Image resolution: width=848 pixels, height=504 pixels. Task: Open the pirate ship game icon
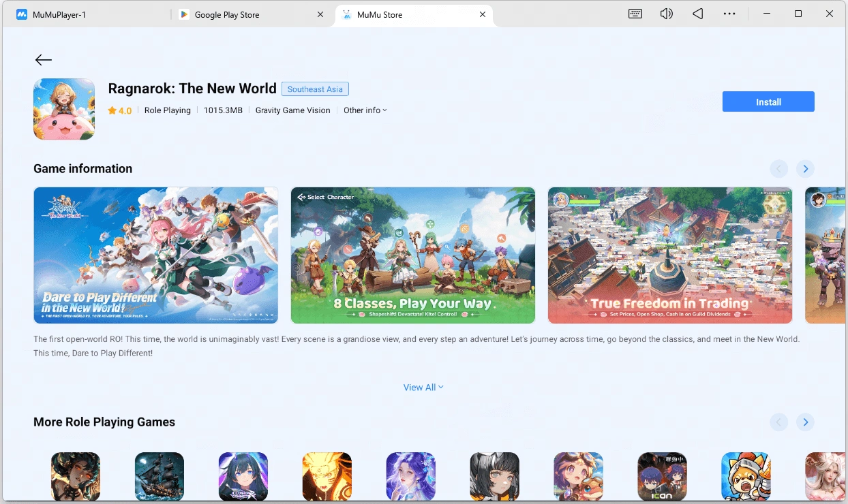(160, 477)
